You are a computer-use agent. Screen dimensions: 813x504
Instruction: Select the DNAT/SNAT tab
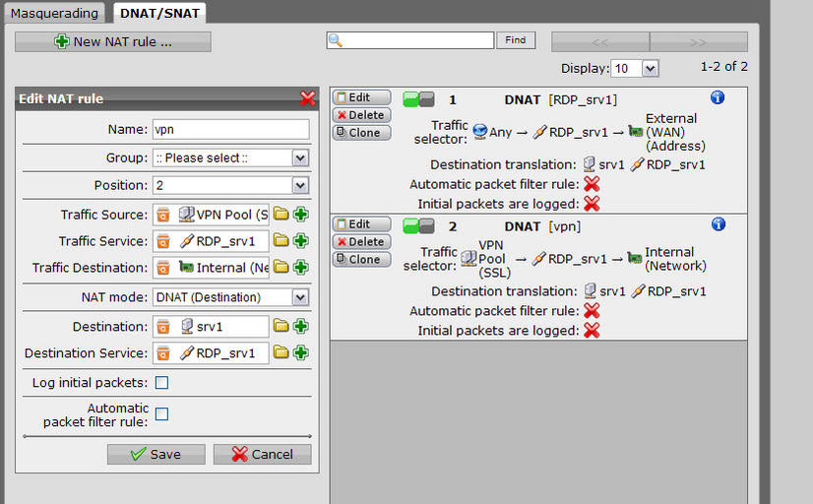pyautogui.click(x=159, y=13)
